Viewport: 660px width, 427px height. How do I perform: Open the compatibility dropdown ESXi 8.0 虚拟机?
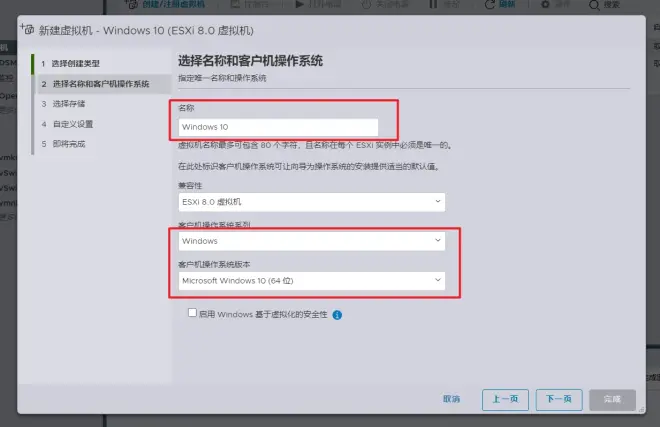(311, 202)
